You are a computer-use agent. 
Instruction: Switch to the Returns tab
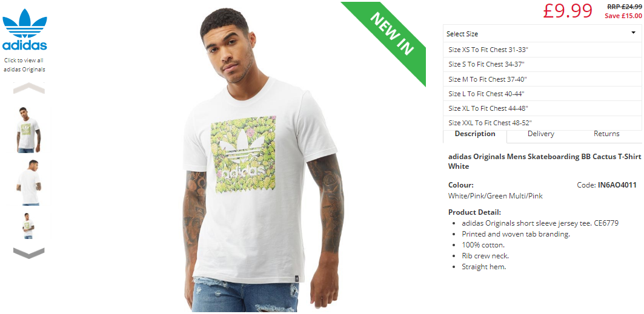pos(606,134)
